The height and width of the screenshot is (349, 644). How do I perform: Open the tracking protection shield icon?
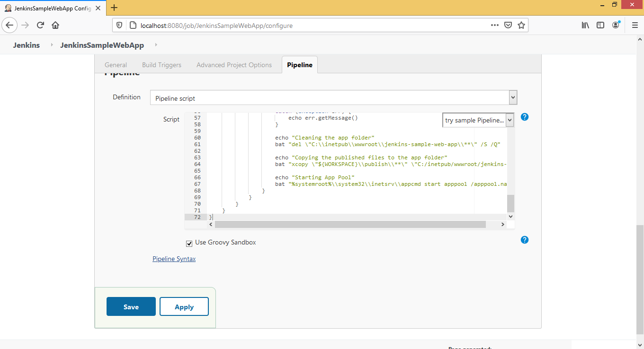[x=119, y=25]
